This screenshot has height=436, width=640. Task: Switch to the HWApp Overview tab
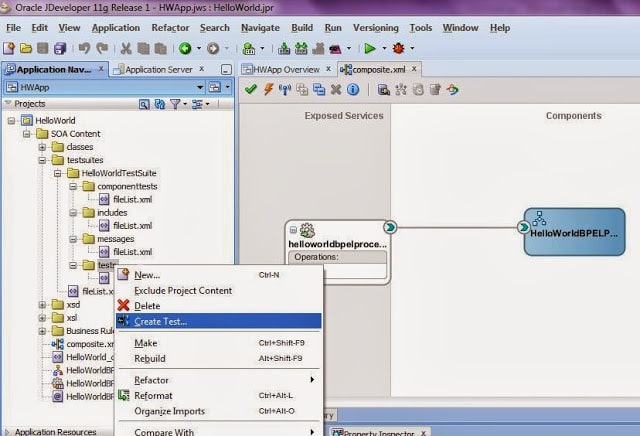tap(286, 70)
